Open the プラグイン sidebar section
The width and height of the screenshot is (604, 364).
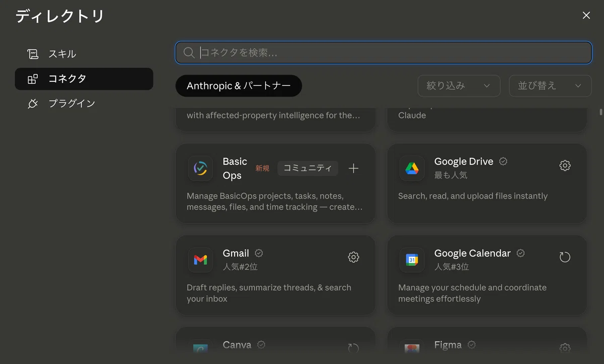[x=84, y=104]
